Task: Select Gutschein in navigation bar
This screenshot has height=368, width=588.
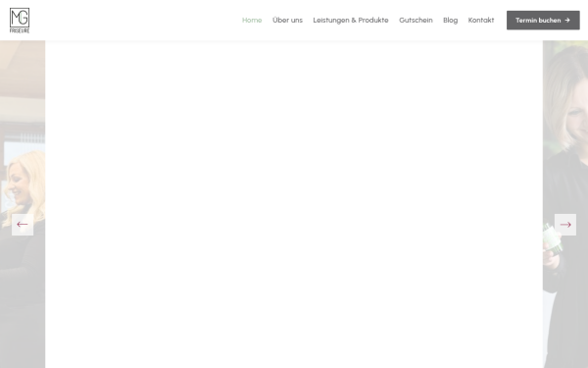Action: 416,21
